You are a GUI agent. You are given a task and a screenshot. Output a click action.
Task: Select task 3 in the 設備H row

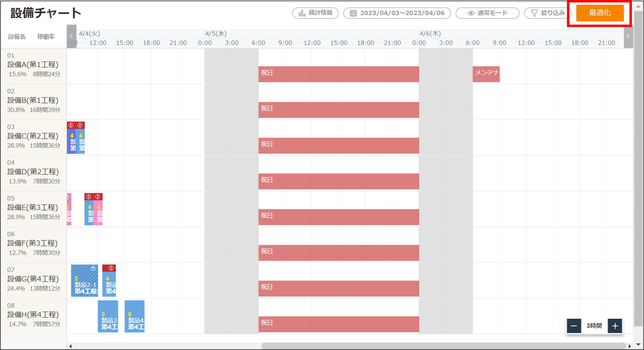(108, 317)
